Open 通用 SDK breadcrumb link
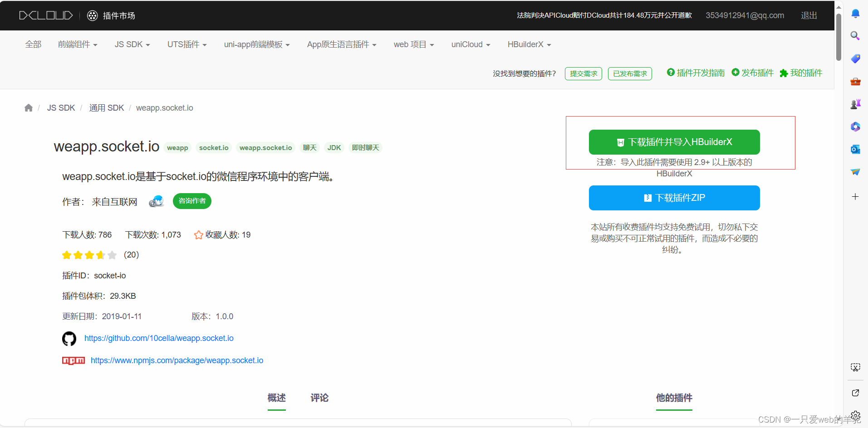Screen dimensions: 868x428 point(107,108)
